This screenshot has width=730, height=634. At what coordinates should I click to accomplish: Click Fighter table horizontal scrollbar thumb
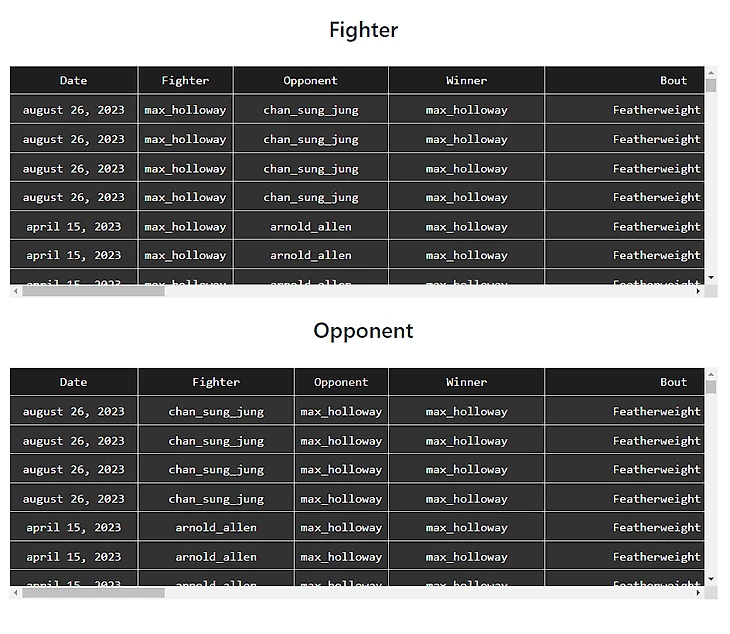point(94,291)
